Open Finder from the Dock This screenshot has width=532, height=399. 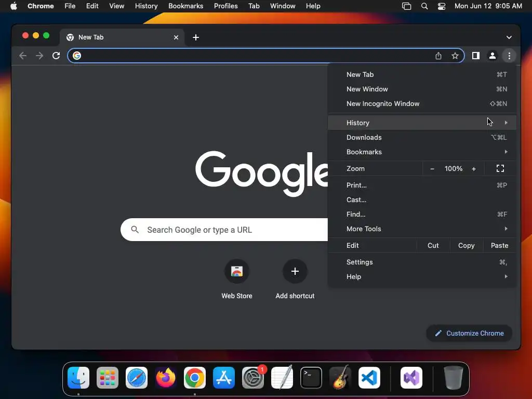pyautogui.click(x=78, y=378)
